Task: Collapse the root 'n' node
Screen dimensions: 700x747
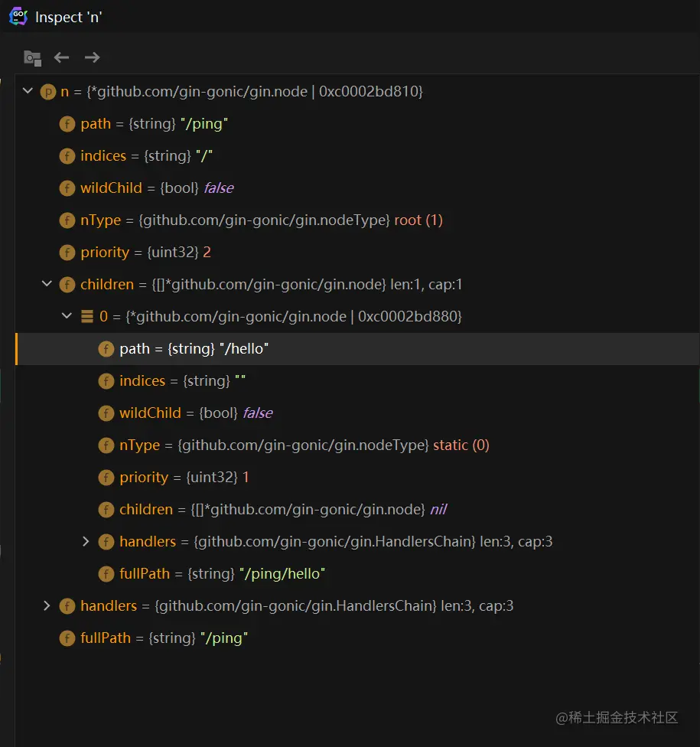Action: 28,90
